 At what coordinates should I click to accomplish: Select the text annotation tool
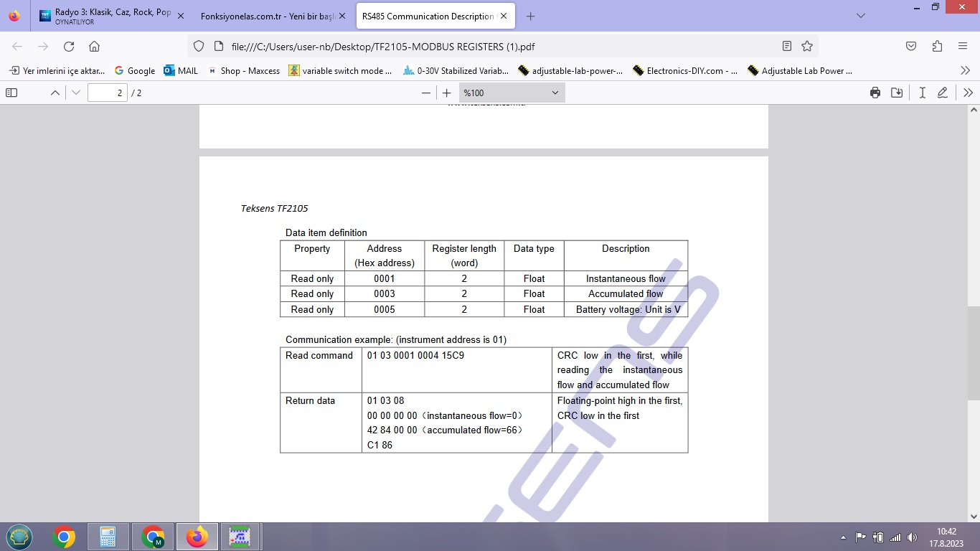[x=922, y=93]
